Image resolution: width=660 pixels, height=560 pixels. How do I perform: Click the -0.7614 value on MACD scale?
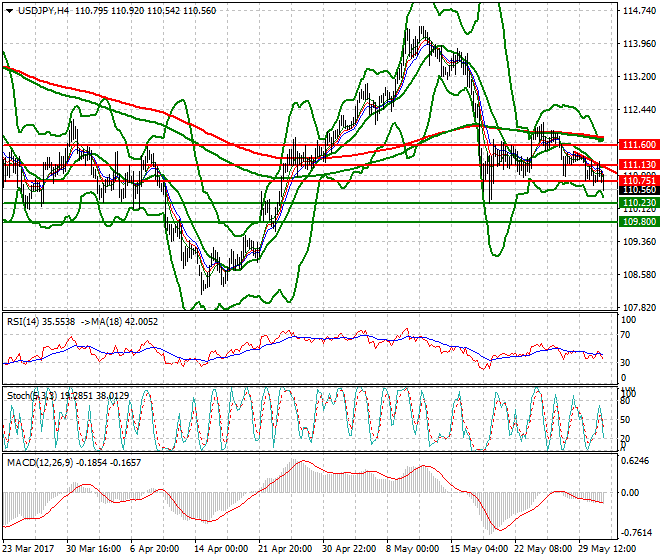pyautogui.click(x=637, y=533)
